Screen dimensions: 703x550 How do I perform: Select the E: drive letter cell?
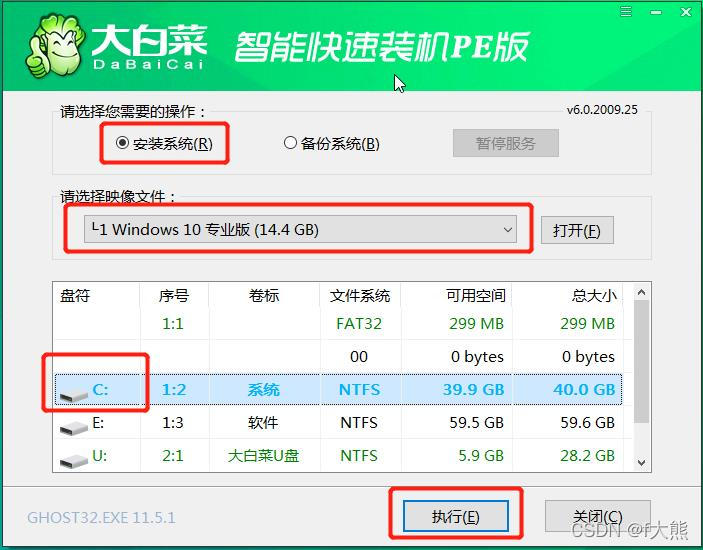point(98,423)
